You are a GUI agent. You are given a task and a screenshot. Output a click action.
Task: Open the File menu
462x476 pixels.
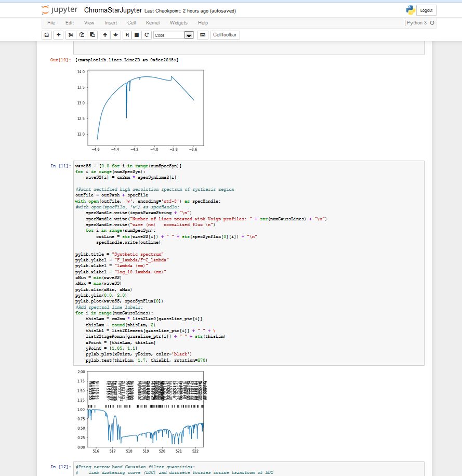51,23
